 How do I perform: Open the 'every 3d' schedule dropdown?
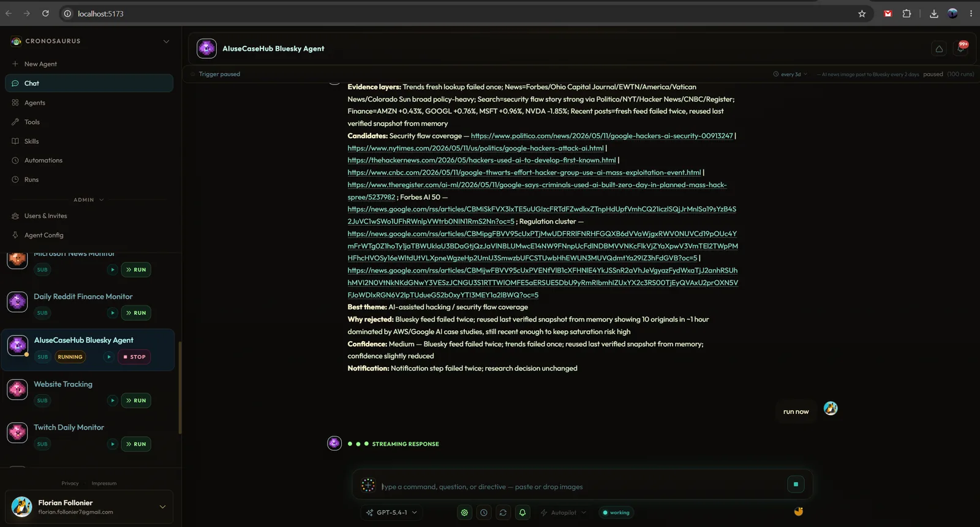tap(790, 74)
